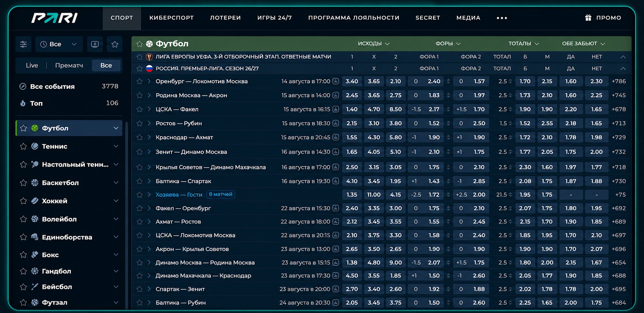Open Программа лояльности tab
644x313 pixels.
[354, 18]
